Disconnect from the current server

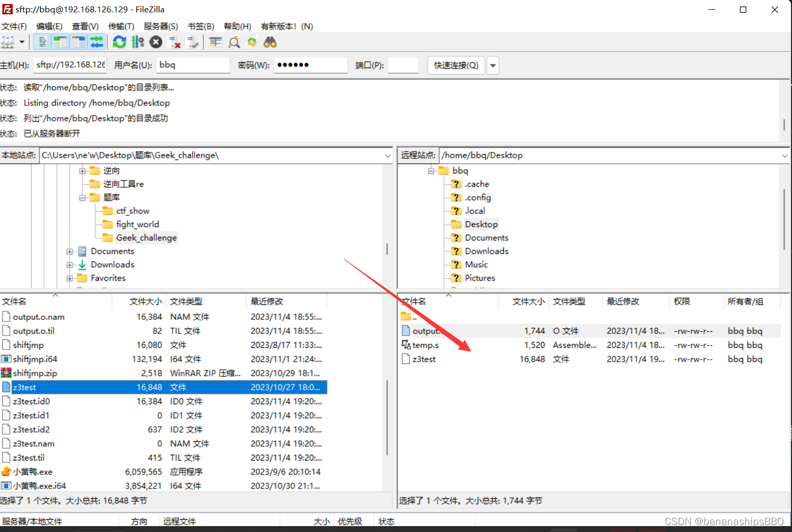[174, 42]
